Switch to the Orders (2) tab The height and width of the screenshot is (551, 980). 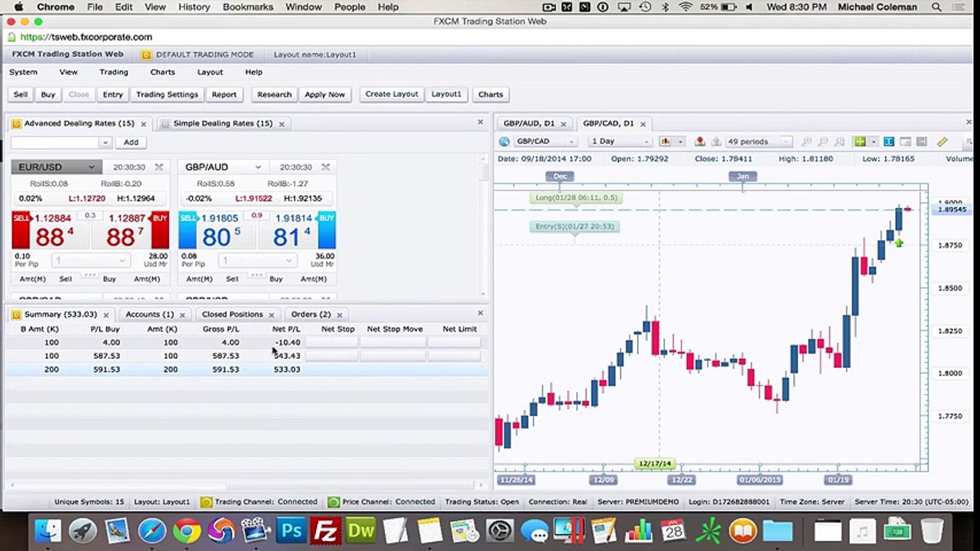tap(311, 315)
